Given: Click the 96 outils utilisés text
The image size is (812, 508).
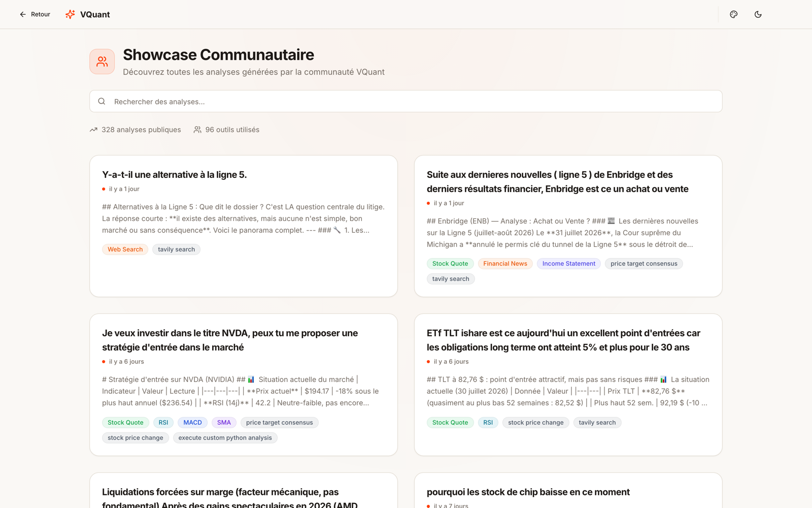Looking at the screenshot, I should tap(232, 130).
